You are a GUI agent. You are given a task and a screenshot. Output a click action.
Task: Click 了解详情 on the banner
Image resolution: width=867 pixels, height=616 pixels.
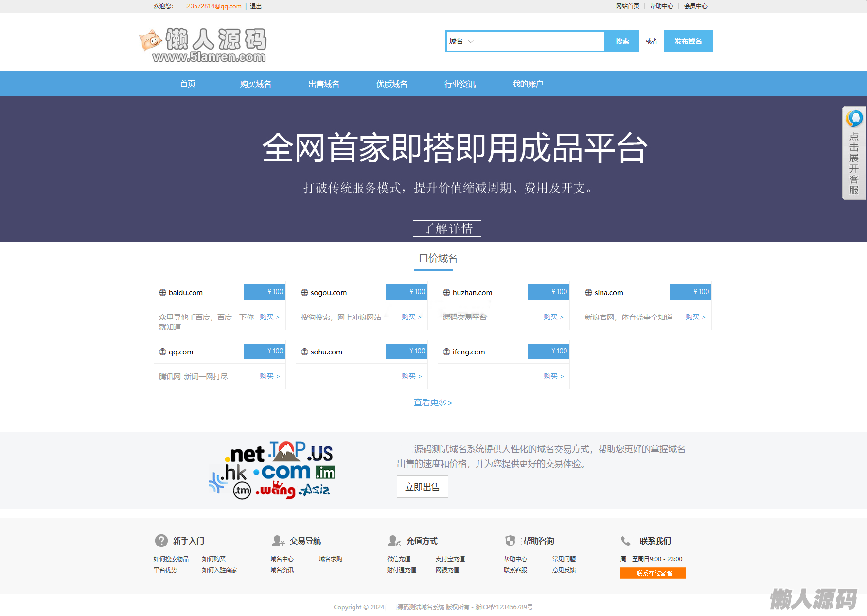click(x=447, y=229)
